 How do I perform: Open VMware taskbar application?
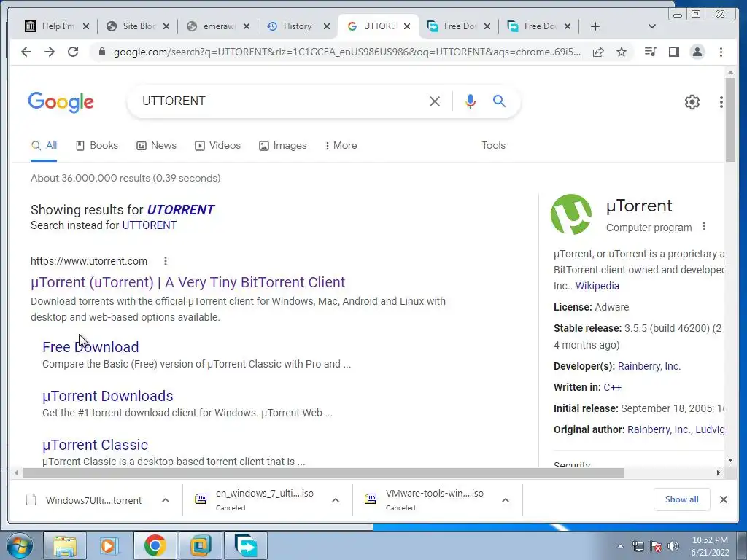click(x=201, y=545)
